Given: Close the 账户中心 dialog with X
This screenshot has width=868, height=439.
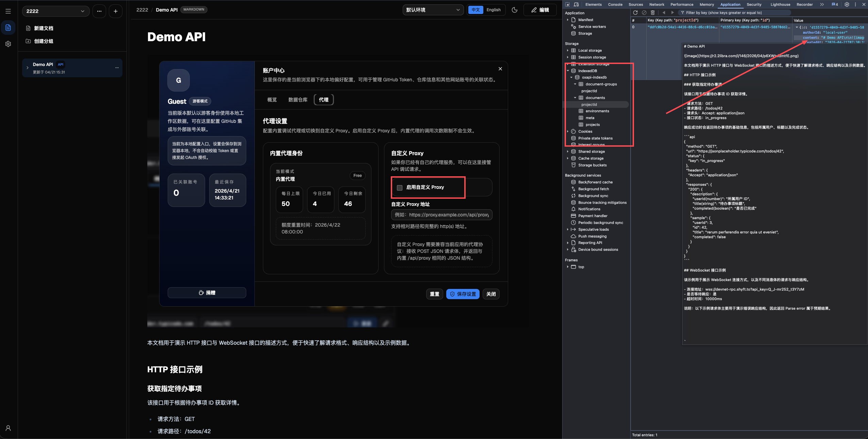Looking at the screenshot, I should click(500, 69).
